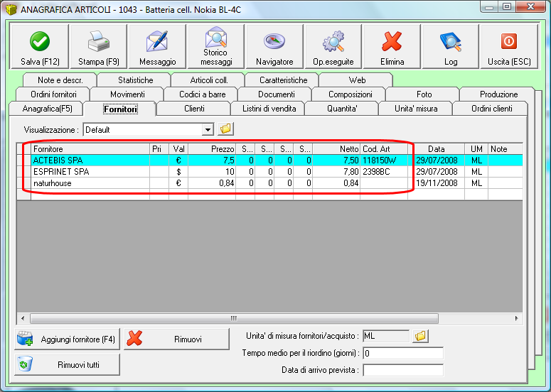The height and width of the screenshot is (392, 551).
Task: Click the UM column header
Action: click(476, 149)
